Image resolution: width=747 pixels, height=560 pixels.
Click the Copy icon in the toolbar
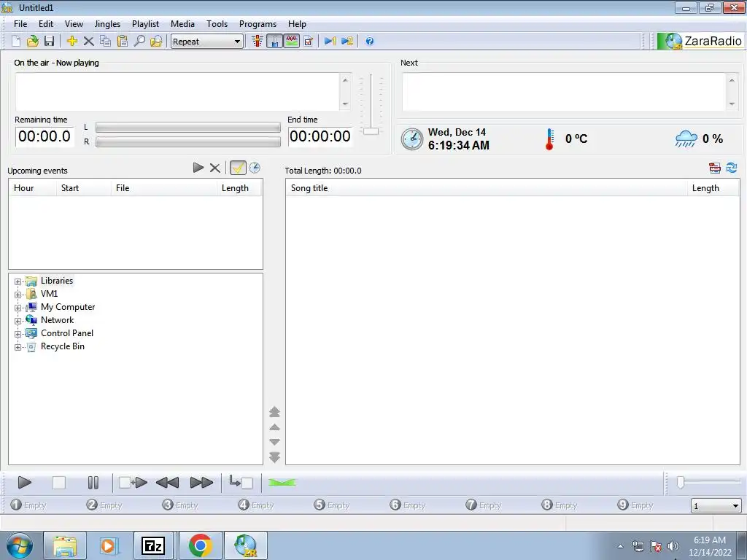(x=105, y=42)
